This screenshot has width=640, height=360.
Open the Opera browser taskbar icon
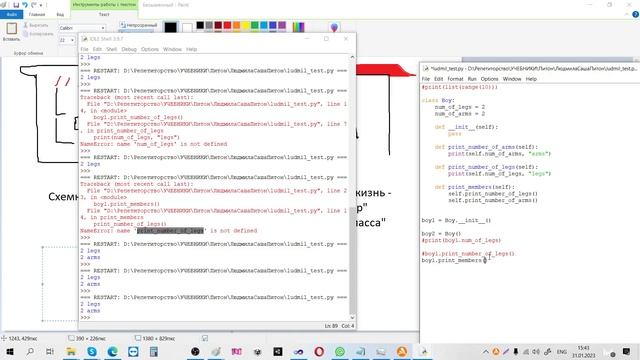tap(319, 351)
